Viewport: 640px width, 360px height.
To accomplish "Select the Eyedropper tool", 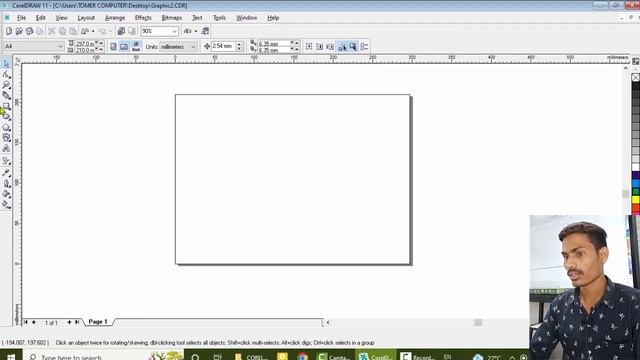I will click(x=6, y=173).
